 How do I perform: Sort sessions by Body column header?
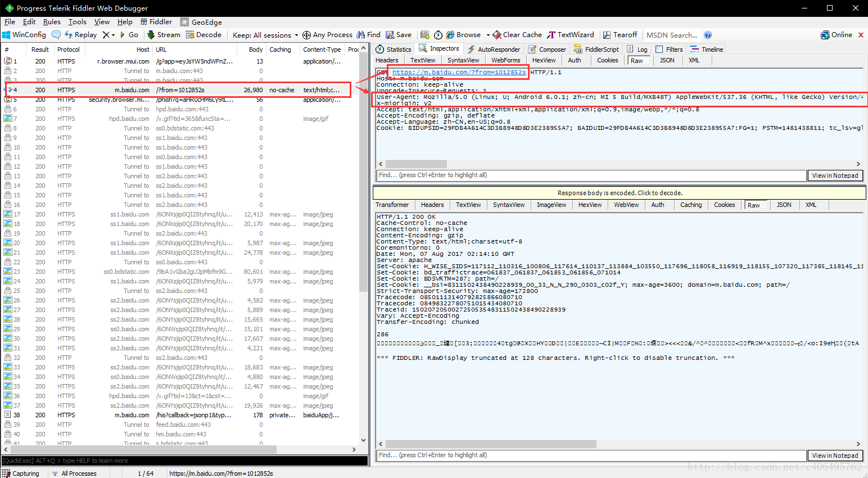[256, 49]
